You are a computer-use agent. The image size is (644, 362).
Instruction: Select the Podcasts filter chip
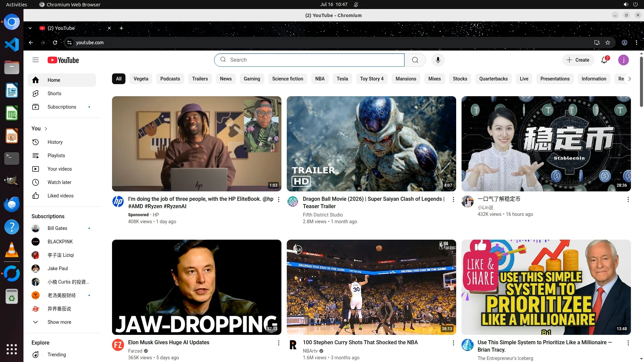[x=170, y=79]
